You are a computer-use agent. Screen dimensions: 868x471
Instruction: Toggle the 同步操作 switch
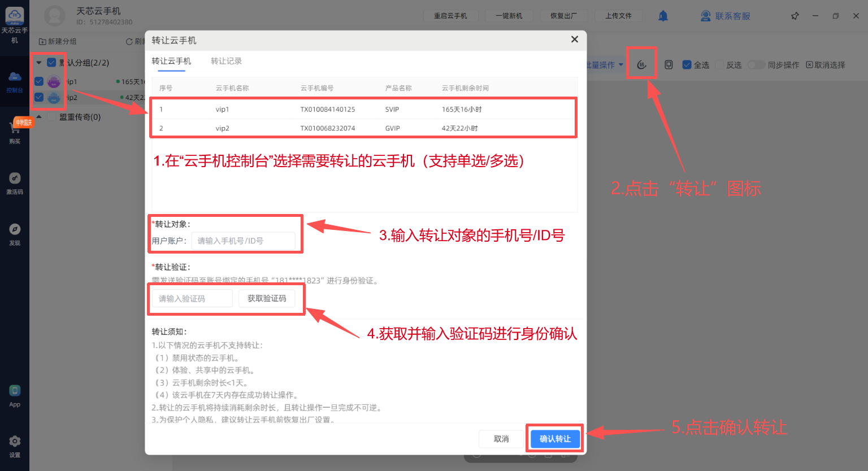[756, 65]
